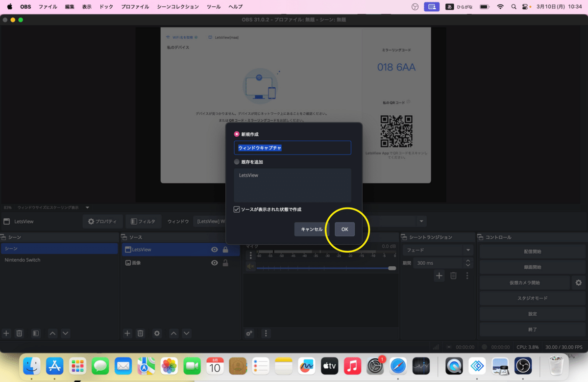Delete the selected scene using trash icon
Image resolution: width=588 pixels, height=382 pixels.
click(x=19, y=333)
